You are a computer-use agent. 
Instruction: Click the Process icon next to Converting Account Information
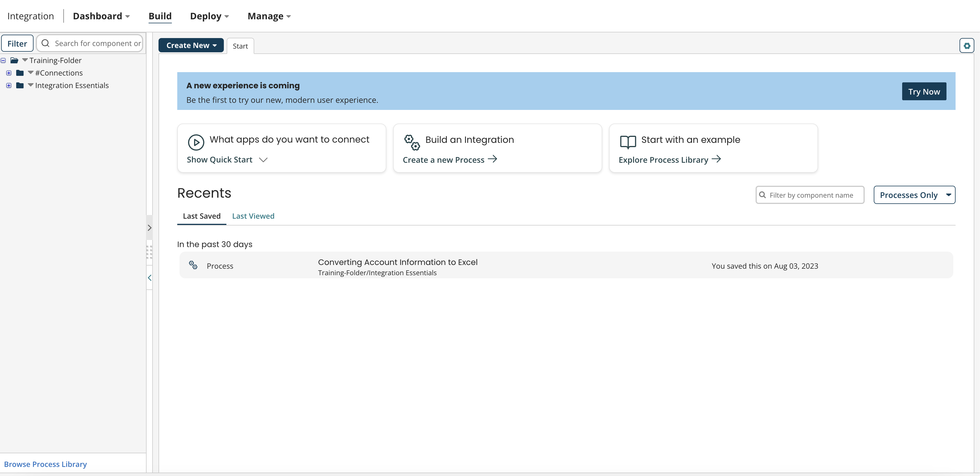pyautogui.click(x=193, y=266)
